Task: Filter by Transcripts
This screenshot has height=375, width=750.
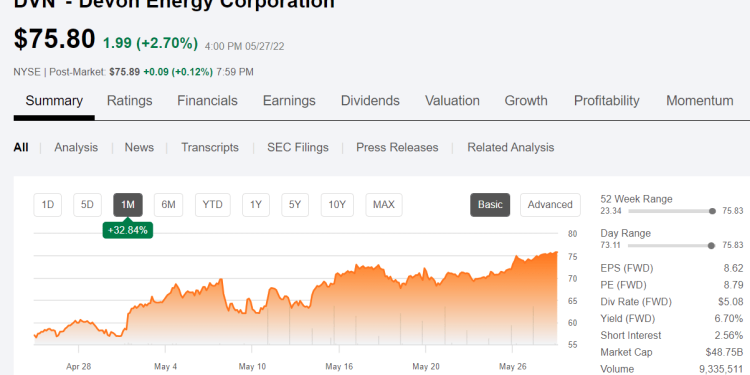Action: click(210, 147)
